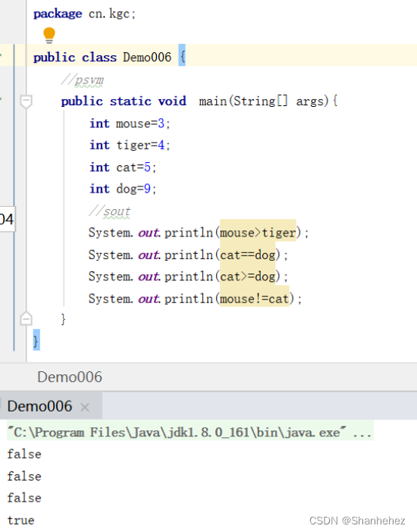
Task: Click the //sout comment
Action: tap(110, 211)
